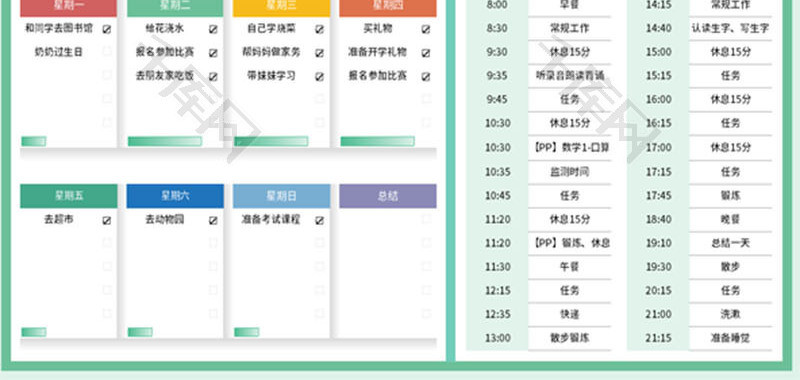Toggle the 自己学烧菜 checkbox
The image size is (800, 380).
coord(319,30)
